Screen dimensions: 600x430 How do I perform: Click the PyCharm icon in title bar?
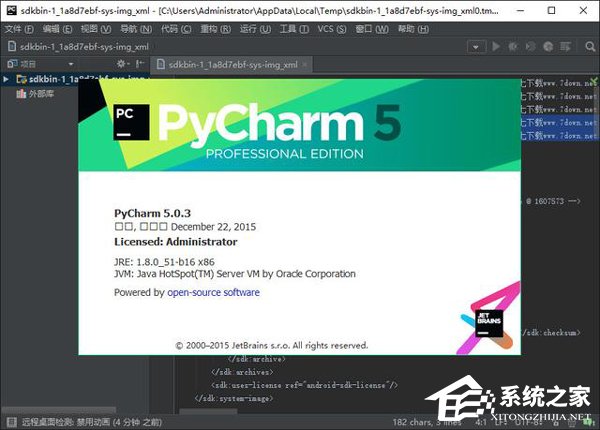(11, 10)
